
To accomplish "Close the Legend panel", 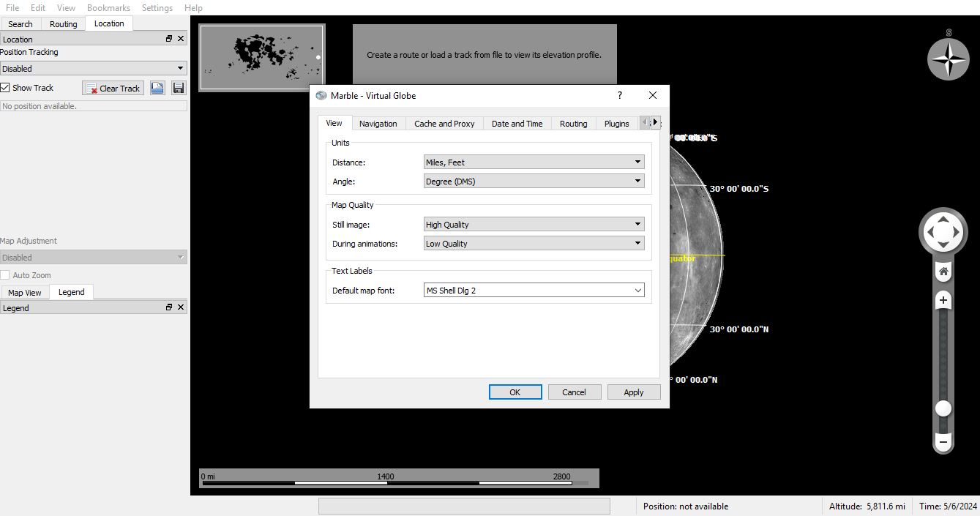I will click(x=181, y=307).
